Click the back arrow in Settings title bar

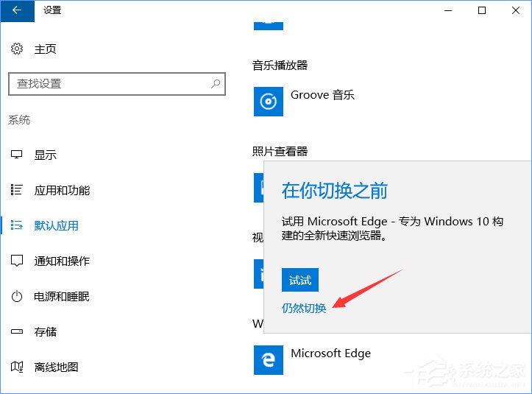click(x=17, y=10)
